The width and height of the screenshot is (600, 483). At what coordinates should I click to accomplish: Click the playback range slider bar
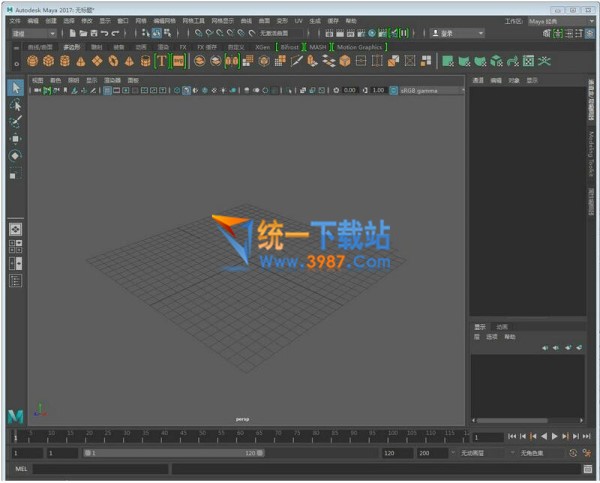(x=174, y=453)
